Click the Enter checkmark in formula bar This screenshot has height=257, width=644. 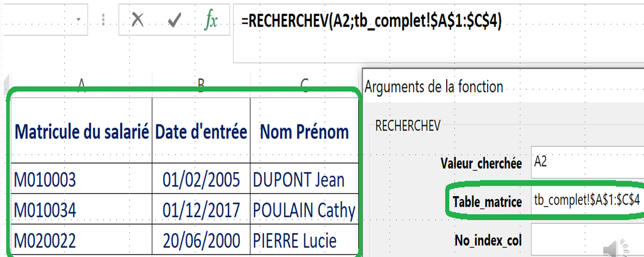click(x=175, y=20)
